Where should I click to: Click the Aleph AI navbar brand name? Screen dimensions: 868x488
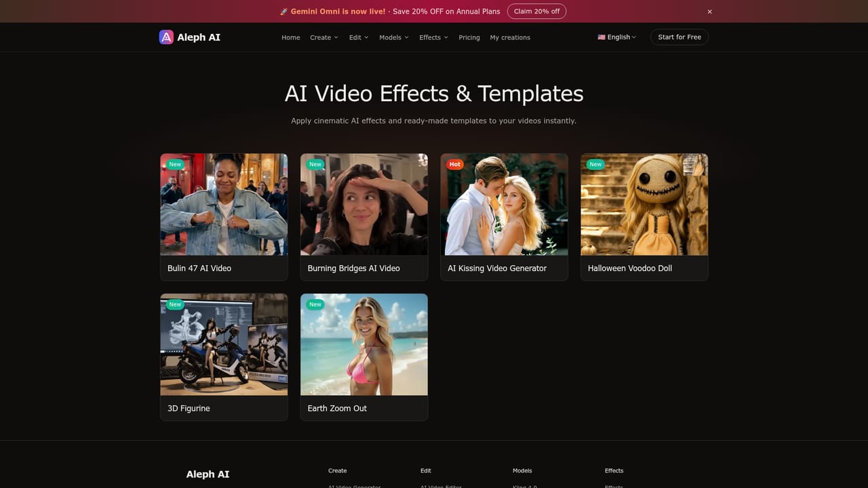(x=199, y=37)
